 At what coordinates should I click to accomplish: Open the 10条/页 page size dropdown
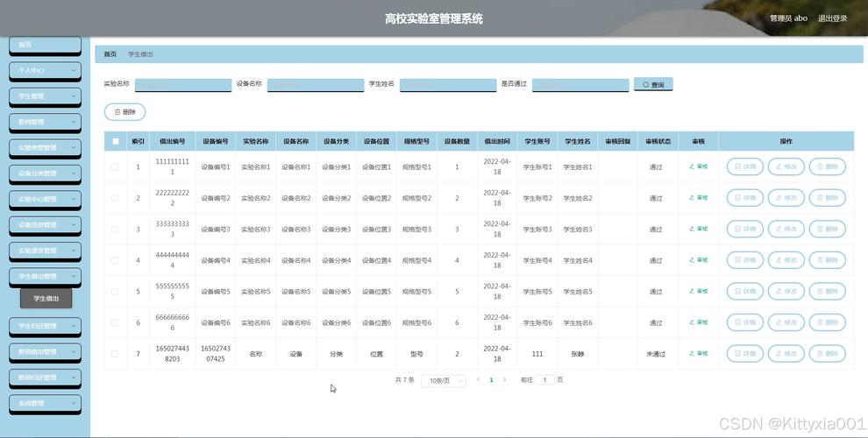444,380
